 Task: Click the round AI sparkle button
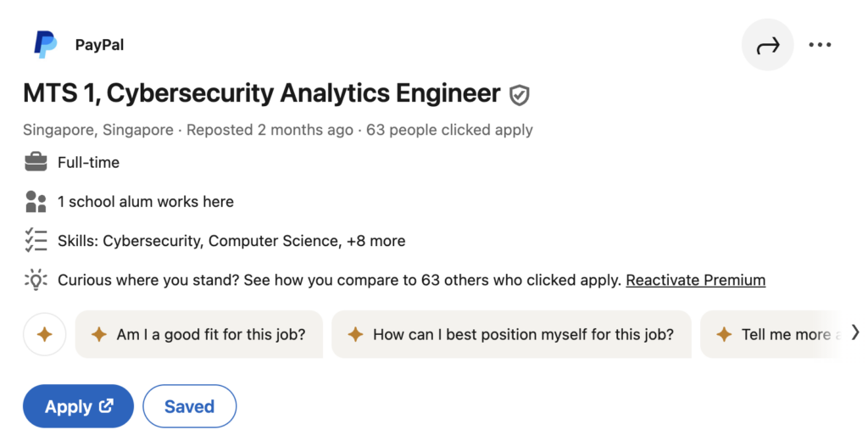click(x=44, y=334)
